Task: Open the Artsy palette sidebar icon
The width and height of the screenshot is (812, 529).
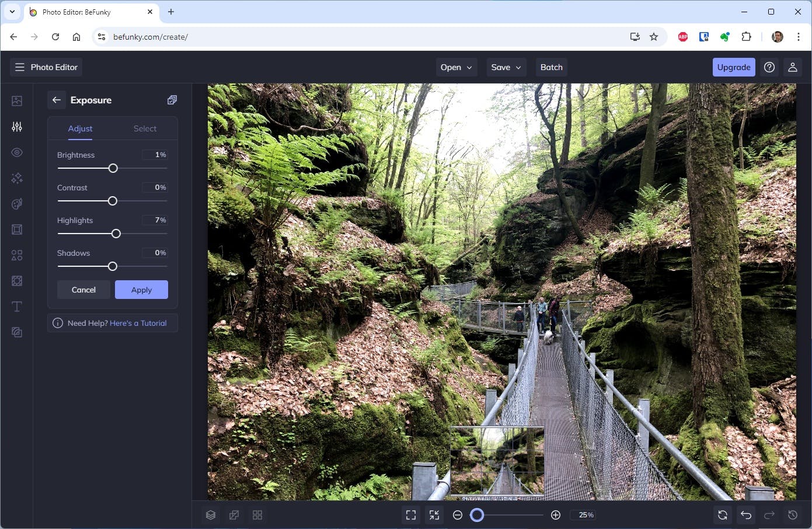Action: 17,204
